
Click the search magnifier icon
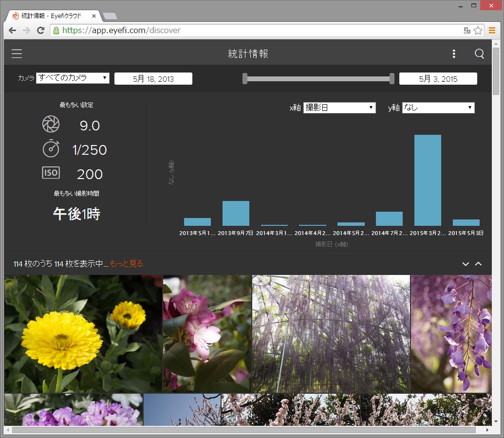coord(479,54)
